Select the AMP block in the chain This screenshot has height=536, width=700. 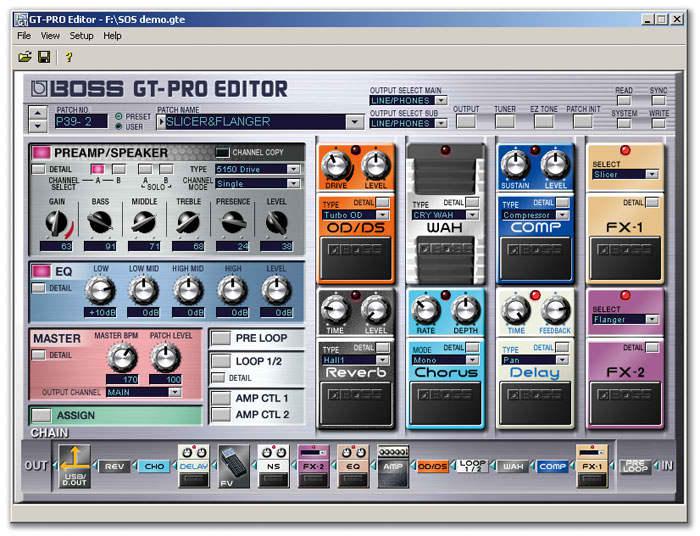point(393,466)
